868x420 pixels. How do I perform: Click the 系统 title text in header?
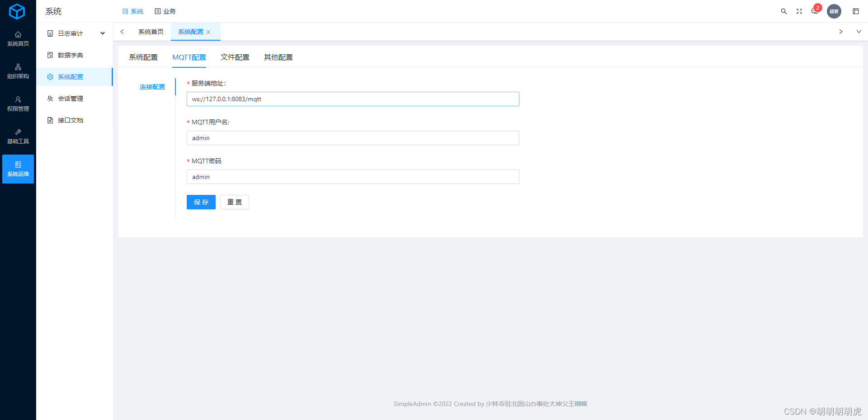(x=53, y=11)
